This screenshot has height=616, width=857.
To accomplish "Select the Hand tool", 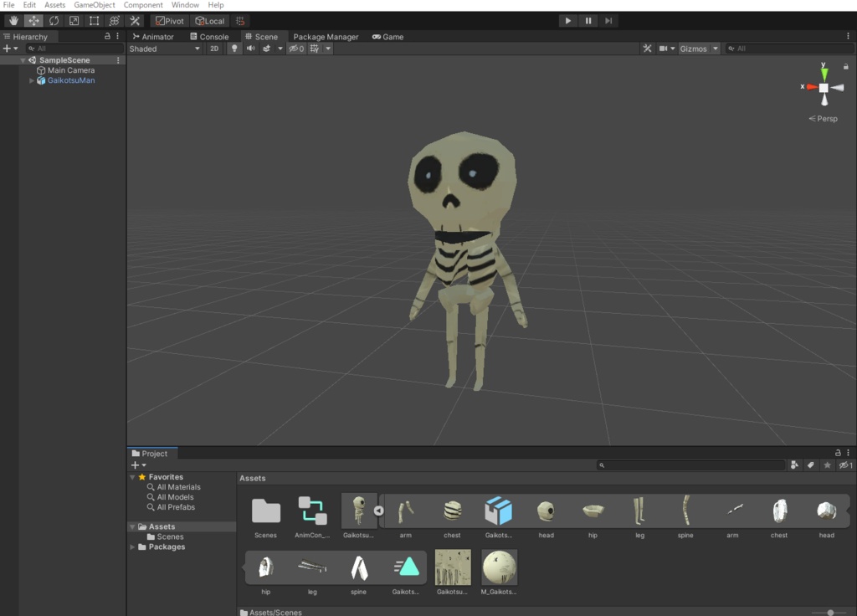I will [13, 21].
